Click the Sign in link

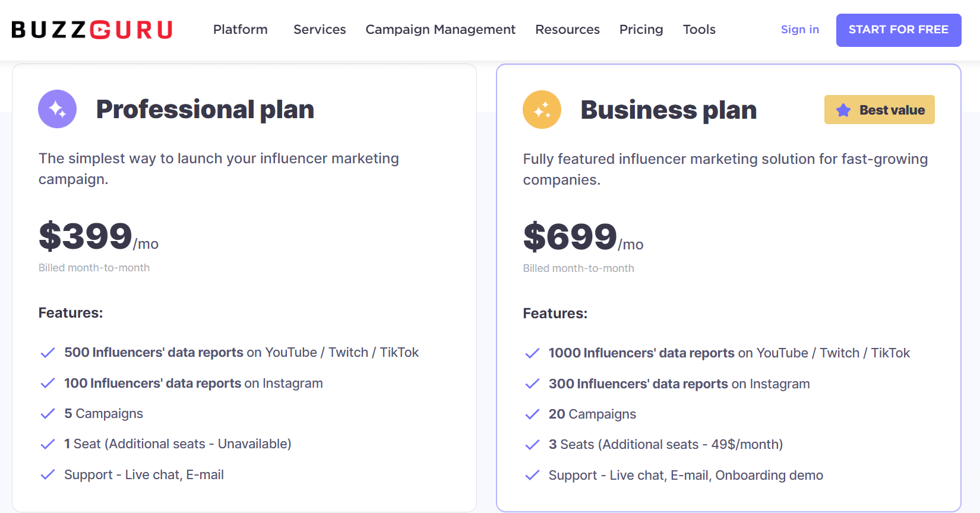[x=800, y=30]
